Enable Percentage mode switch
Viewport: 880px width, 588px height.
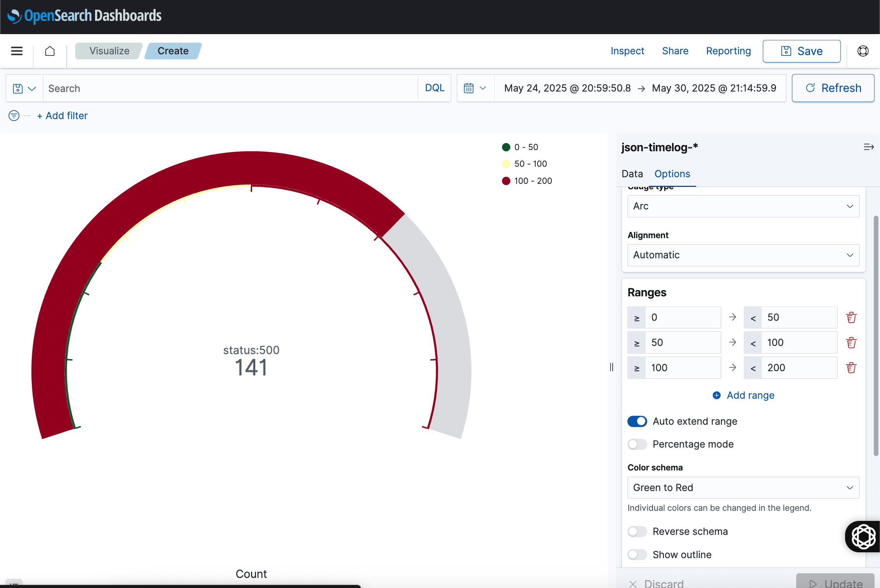637,444
